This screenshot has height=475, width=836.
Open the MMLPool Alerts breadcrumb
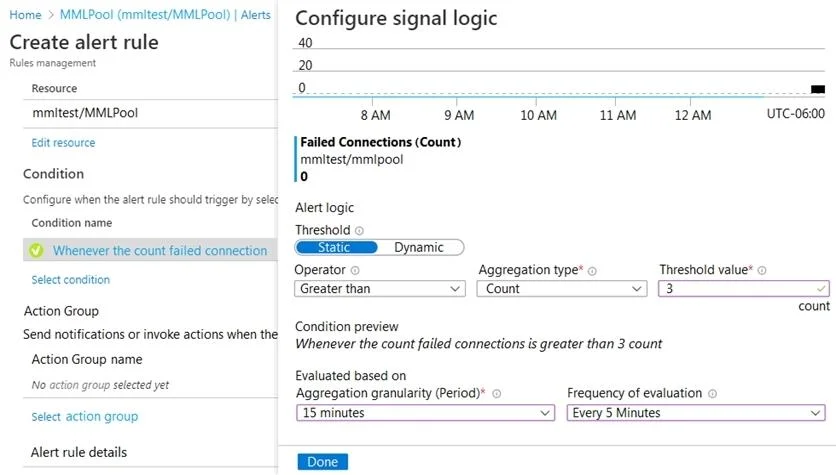coord(165,15)
